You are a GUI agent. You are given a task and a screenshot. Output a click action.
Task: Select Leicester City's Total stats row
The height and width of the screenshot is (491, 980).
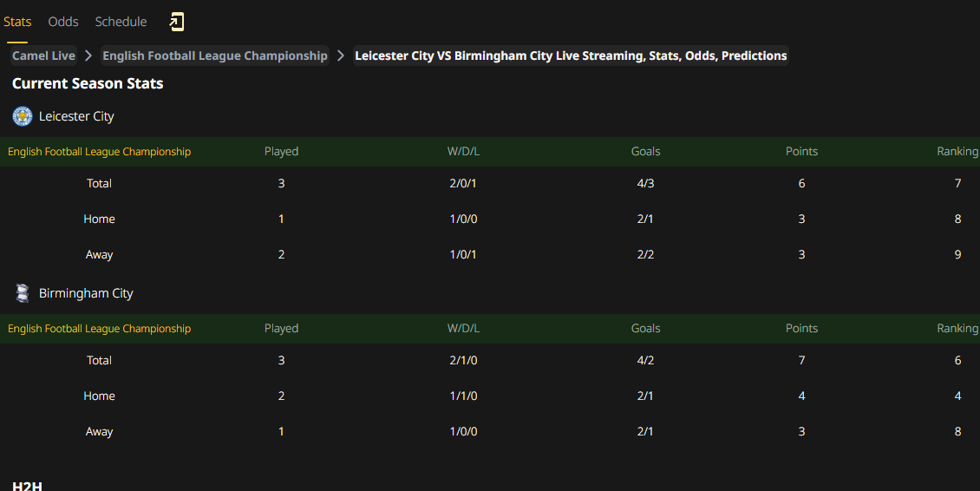[x=490, y=183]
